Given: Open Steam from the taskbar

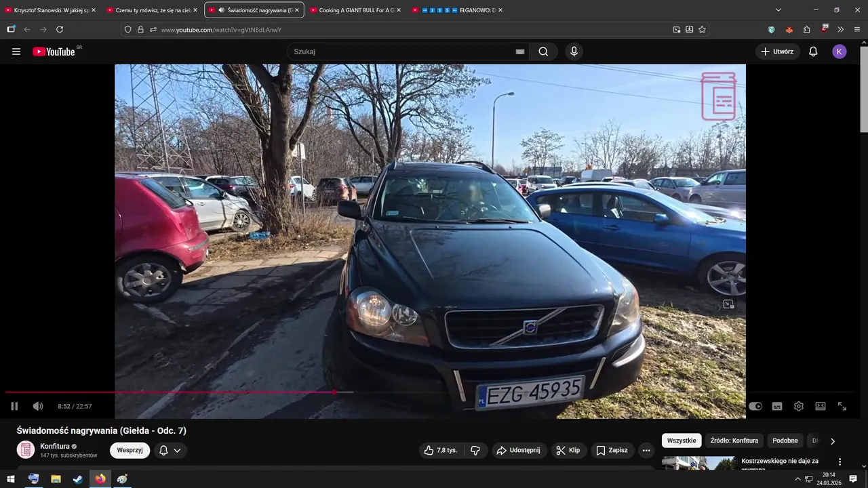Looking at the screenshot, I should point(78,479).
